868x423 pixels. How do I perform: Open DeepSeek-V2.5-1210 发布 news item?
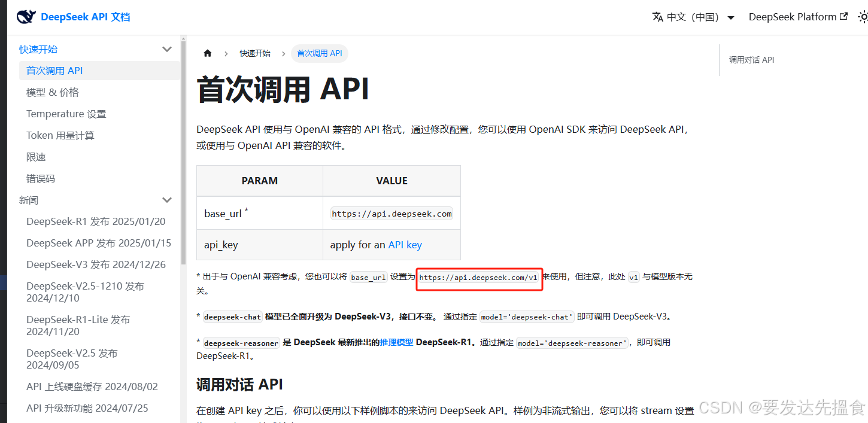85,292
